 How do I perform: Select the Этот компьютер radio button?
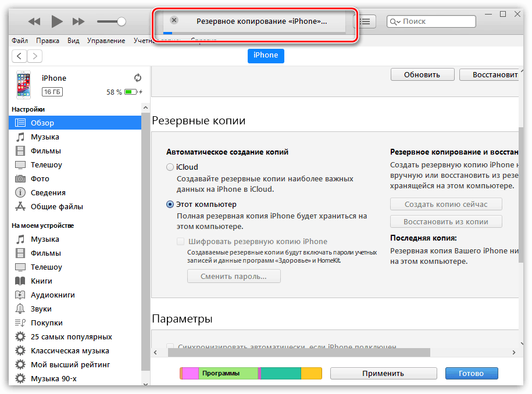tap(170, 205)
